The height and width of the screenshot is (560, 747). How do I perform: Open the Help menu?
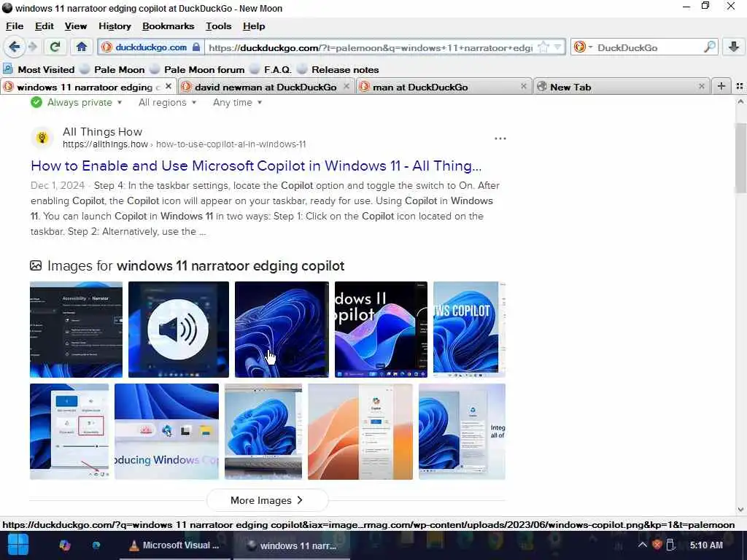254,26
